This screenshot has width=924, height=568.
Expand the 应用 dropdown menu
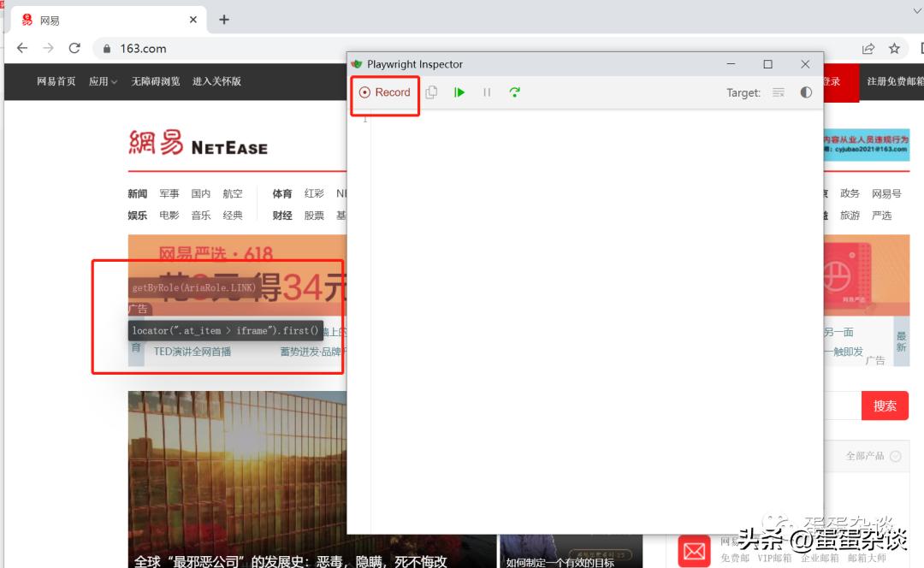104,81
